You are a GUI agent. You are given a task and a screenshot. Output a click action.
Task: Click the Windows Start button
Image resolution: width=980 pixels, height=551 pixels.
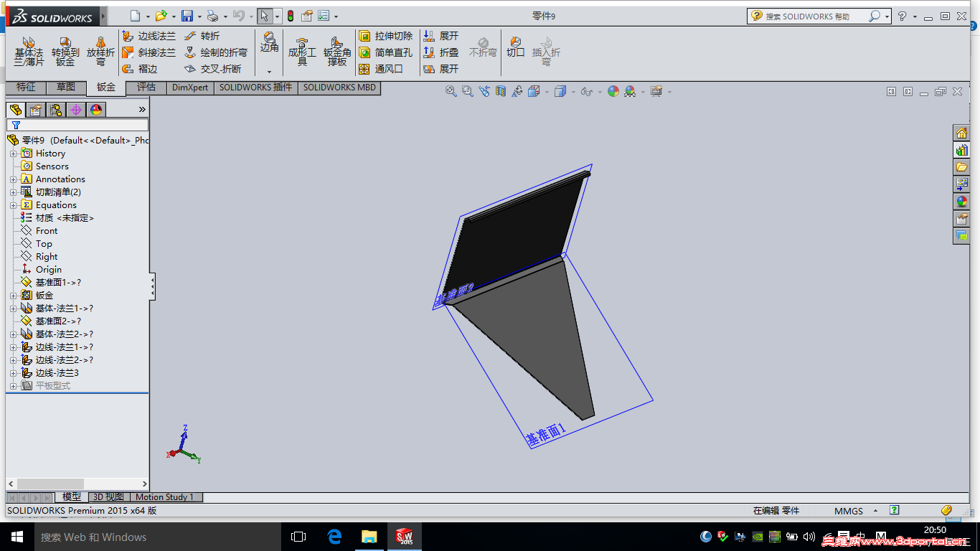(x=17, y=537)
